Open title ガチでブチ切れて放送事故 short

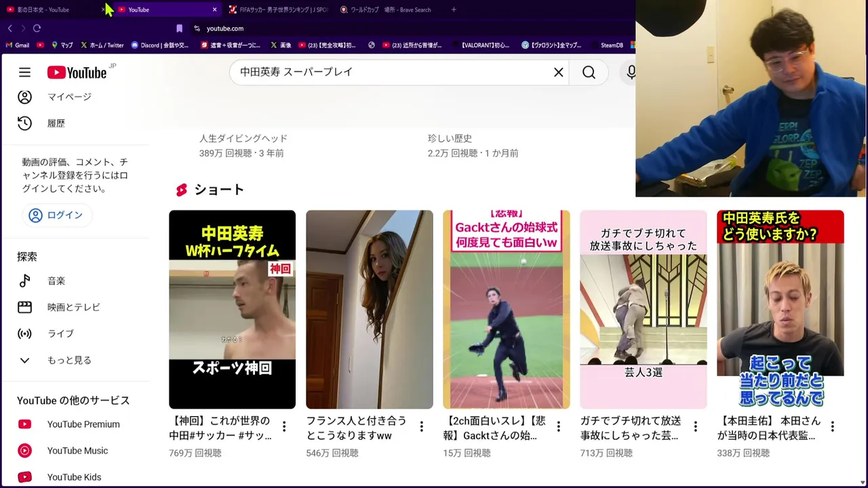(631, 428)
